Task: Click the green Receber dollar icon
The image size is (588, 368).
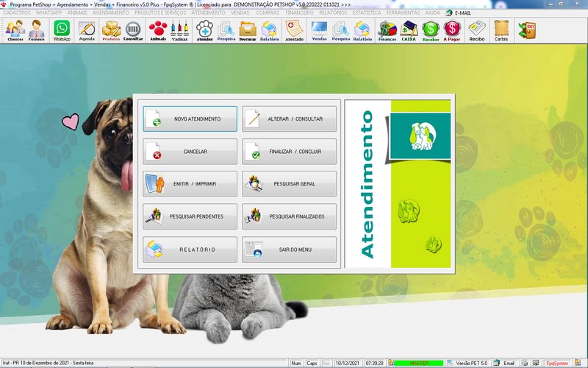Action: [x=431, y=31]
